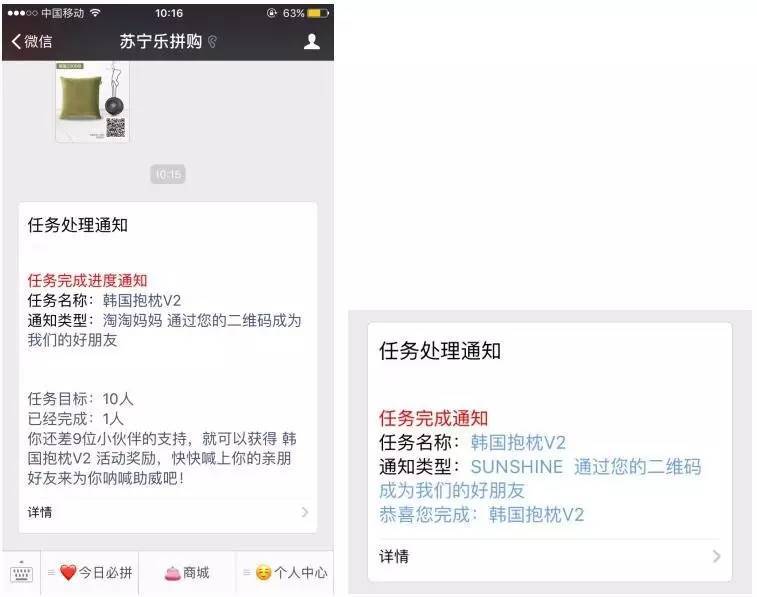Tap the 任务完成通知 red heading

pyautogui.click(x=434, y=418)
